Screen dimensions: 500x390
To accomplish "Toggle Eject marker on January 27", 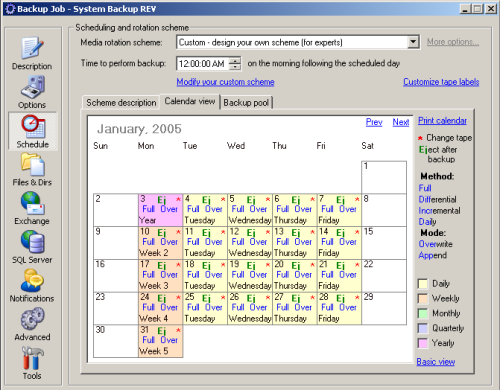I will pyautogui.click(x=296, y=298).
